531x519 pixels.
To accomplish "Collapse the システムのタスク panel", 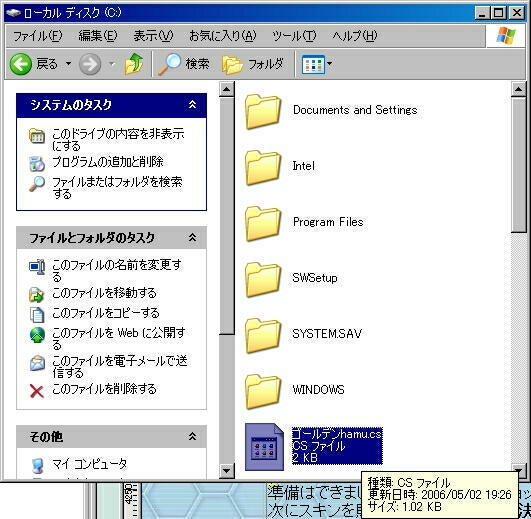I will click(192, 105).
